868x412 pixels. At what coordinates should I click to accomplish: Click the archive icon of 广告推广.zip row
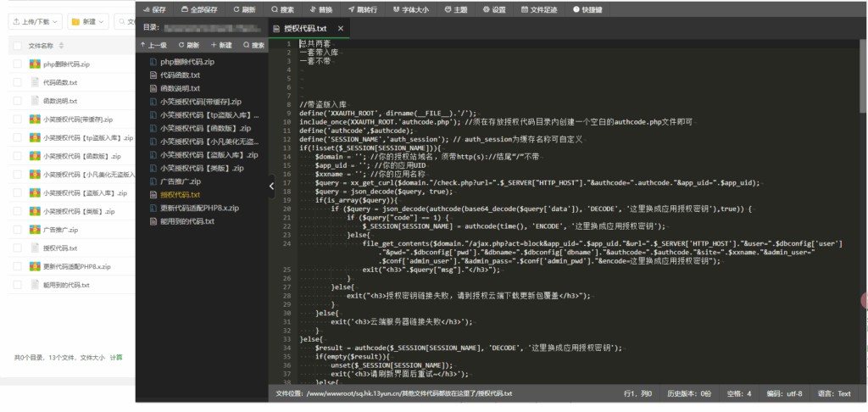(34, 229)
